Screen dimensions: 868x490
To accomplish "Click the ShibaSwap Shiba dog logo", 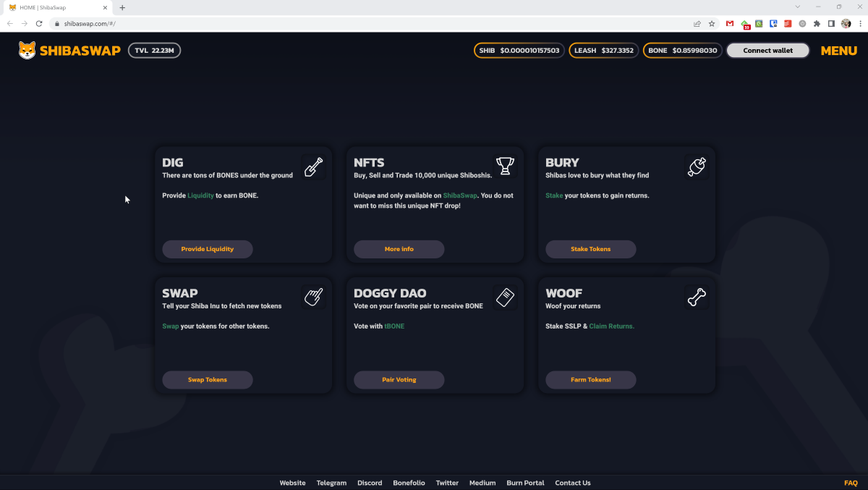I will [27, 50].
